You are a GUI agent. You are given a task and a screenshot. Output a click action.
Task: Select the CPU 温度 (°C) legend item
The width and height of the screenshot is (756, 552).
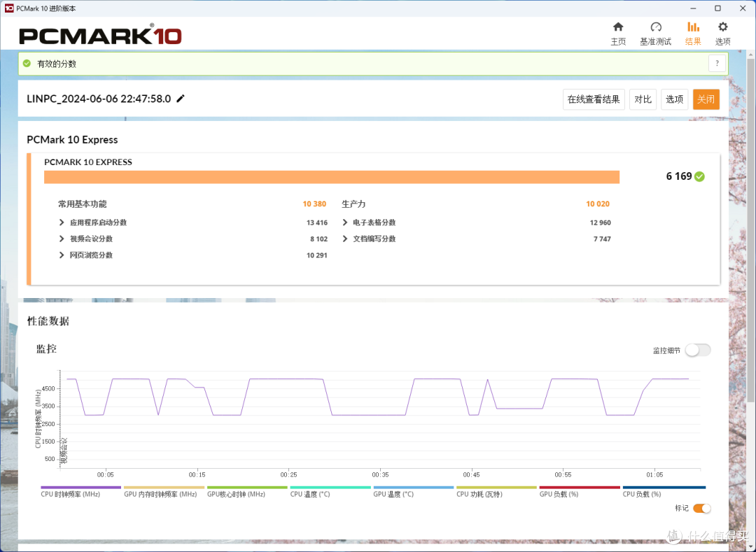pos(330,492)
